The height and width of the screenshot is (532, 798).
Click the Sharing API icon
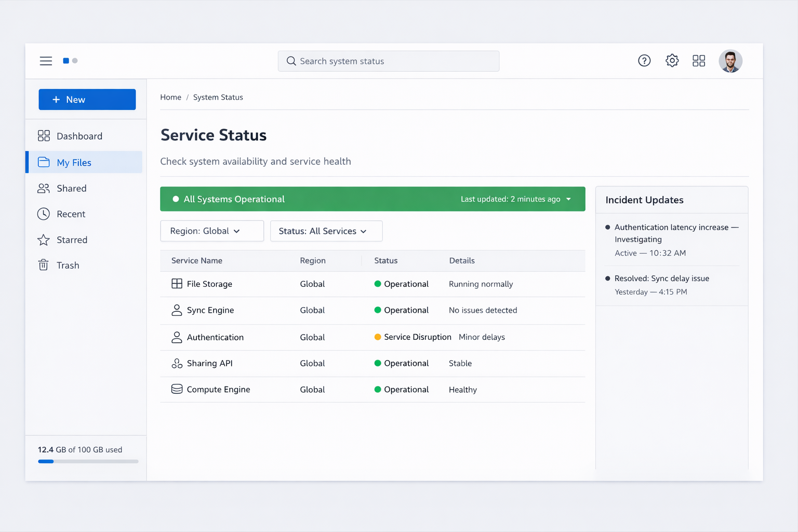177,363
